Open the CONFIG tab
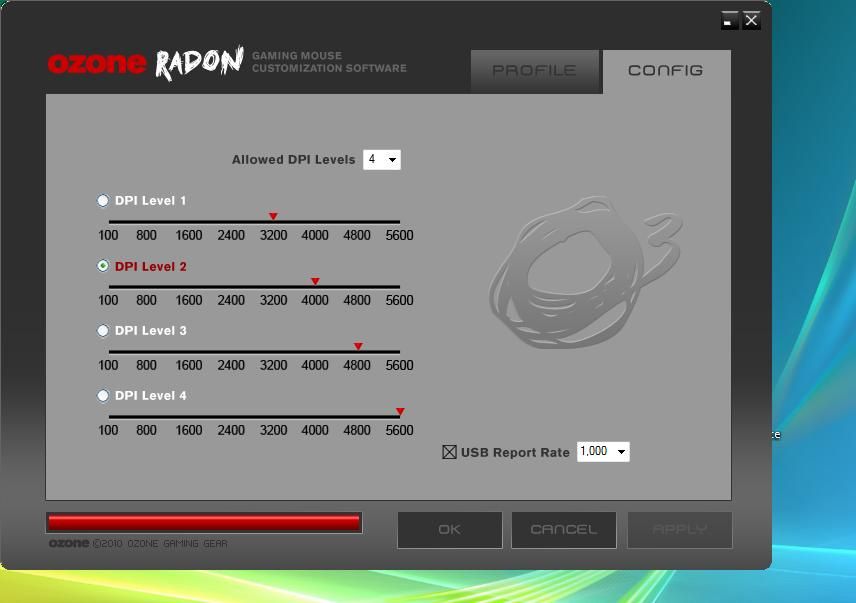Screen dimensions: 856x603 [x=666, y=71]
